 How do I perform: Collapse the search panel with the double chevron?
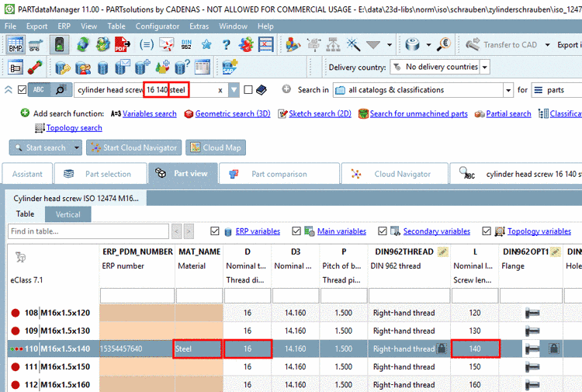9,89
